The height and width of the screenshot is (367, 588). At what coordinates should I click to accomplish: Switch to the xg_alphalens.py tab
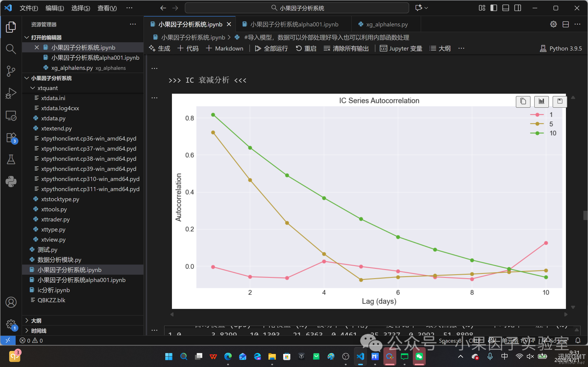point(387,24)
